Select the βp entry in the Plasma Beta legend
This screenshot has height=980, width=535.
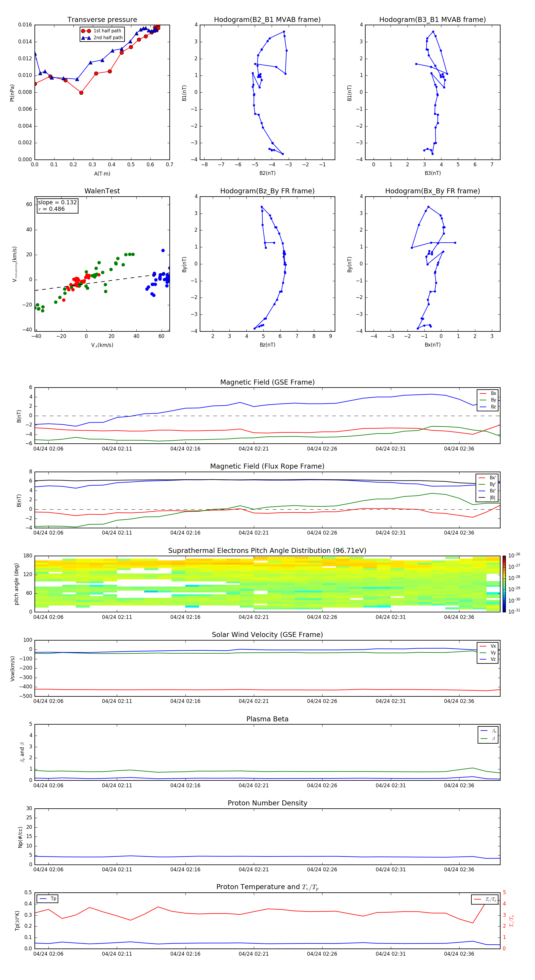coord(488,731)
